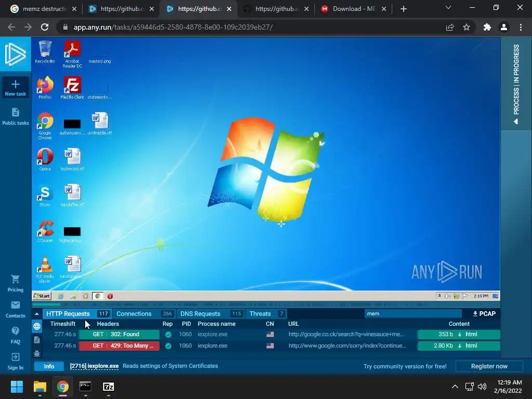The height and width of the screenshot is (399, 532).
Task: Open the tab search dropdown arrow
Action: pos(448,7)
